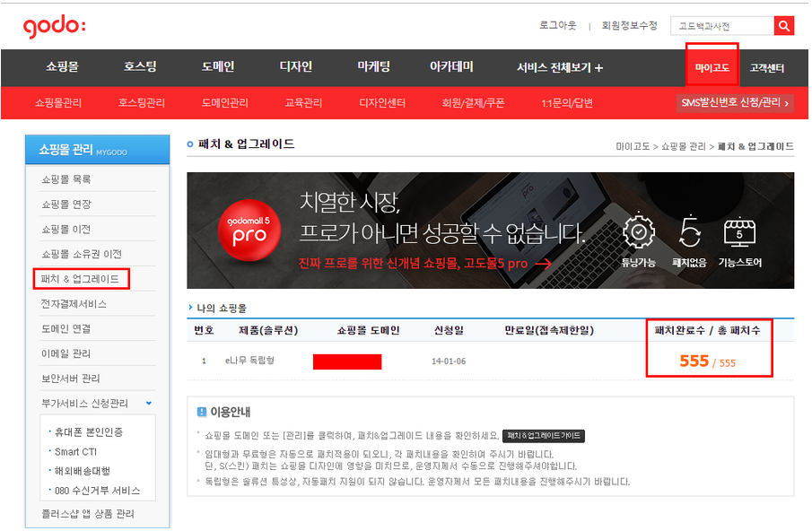The height and width of the screenshot is (531, 812).
Task: Click the 패치&업그레이드 가이드 button
Action: click(x=543, y=436)
